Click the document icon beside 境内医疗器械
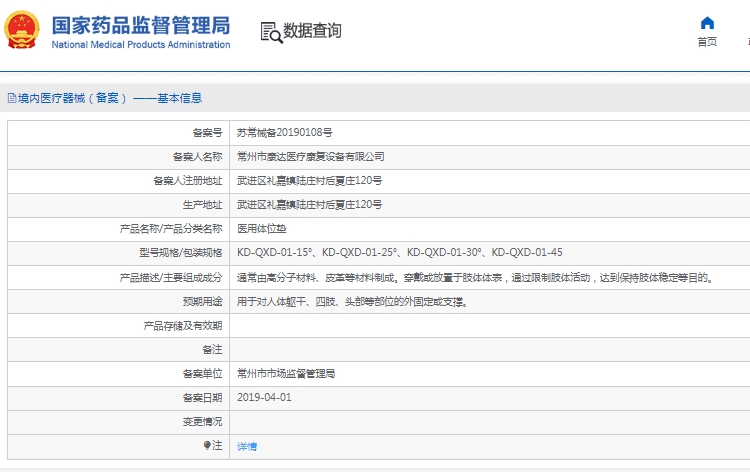The width and height of the screenshot is (750, 472). [12, 99]
